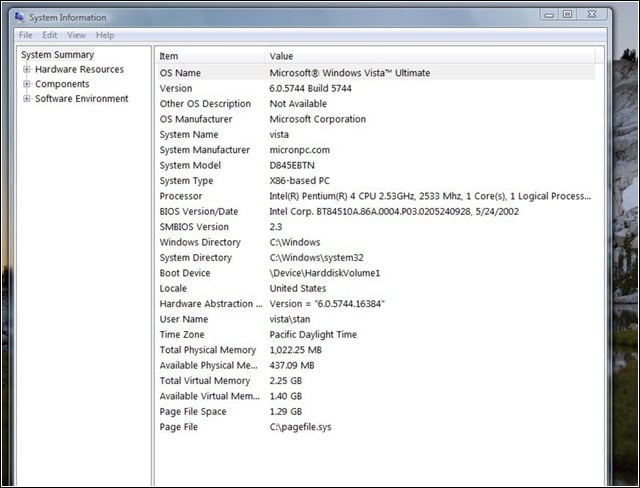
Task: Select the OS Manufacturer row label
Action: point(196,119)
